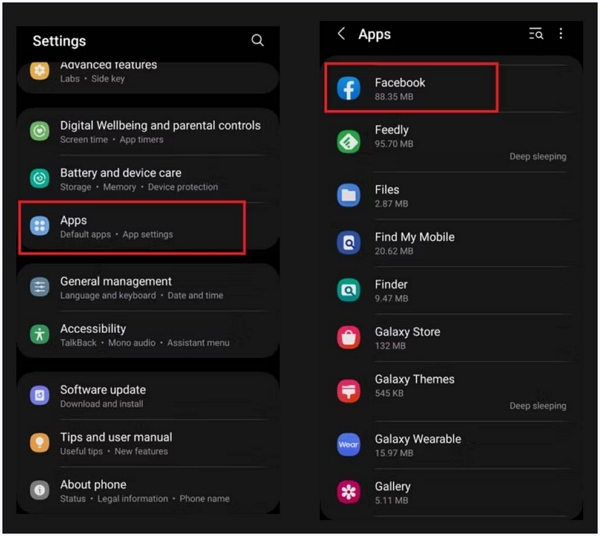Tap the Settings title heading
Viewport: 600px width, 536px height.
(x=59, y=41)
